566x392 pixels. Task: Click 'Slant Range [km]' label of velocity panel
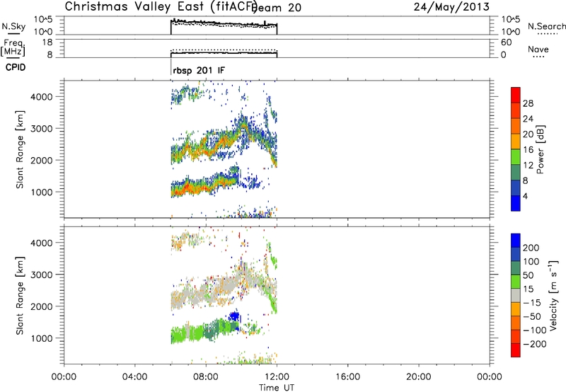click(x=20, y=296)
